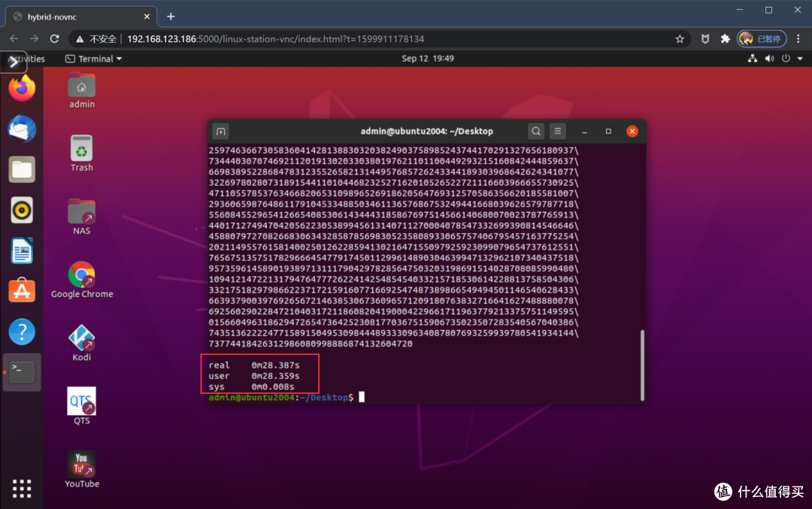812x509 pixels.
Task: Bookmark this page with the star
Action: point(680,39)
